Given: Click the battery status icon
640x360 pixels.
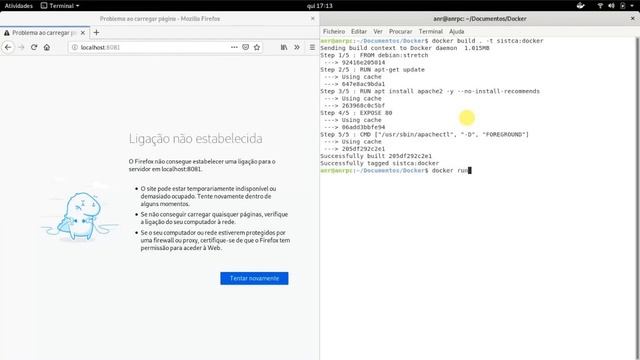Looking at the screenshot, I should 622,6.
